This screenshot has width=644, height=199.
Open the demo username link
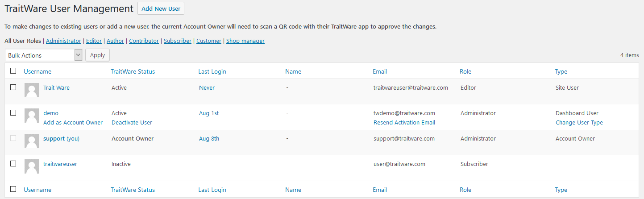[51, 113]
